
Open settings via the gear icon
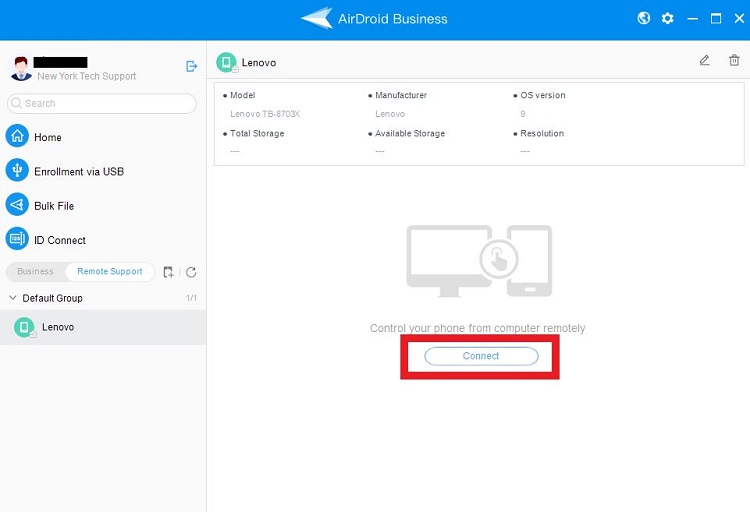pyautogui.click(x=667, y=19)
